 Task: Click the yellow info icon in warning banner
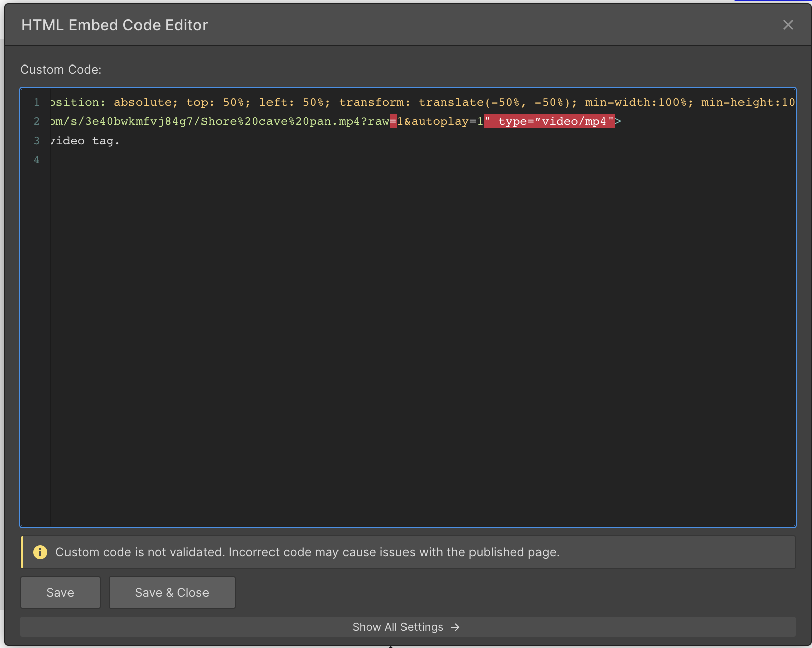point(40,552)
